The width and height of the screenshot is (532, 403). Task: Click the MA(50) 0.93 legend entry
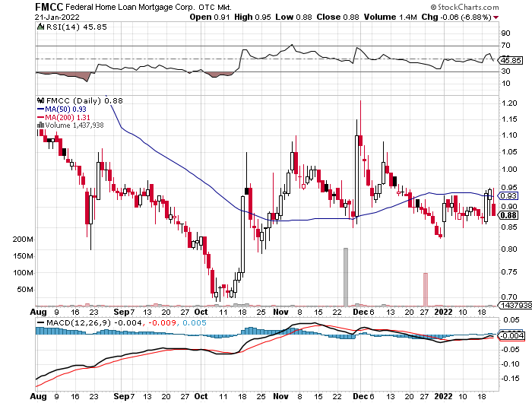(x=65, y=109)
